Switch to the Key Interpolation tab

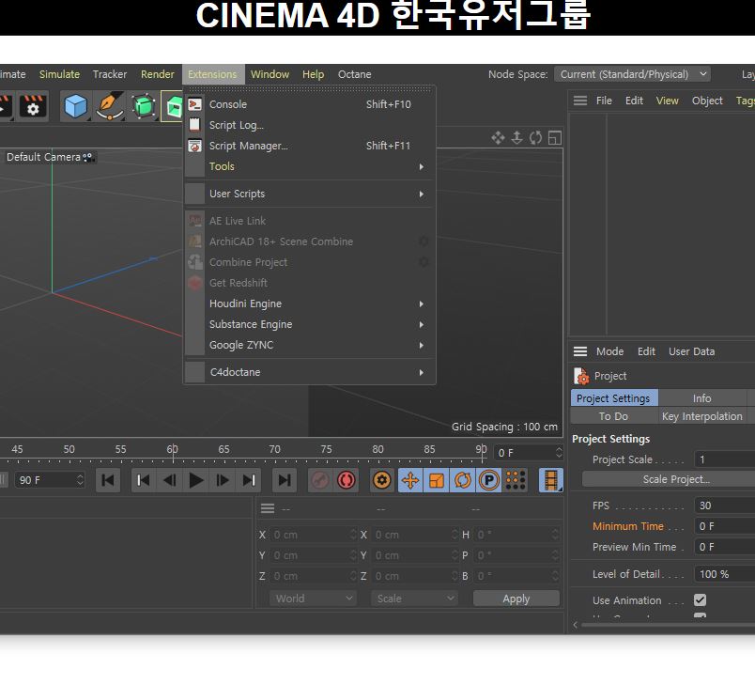click(701, 416)
